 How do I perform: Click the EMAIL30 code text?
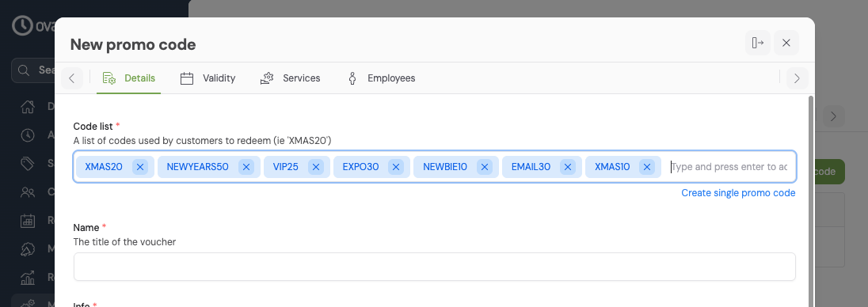click(531, 166)
